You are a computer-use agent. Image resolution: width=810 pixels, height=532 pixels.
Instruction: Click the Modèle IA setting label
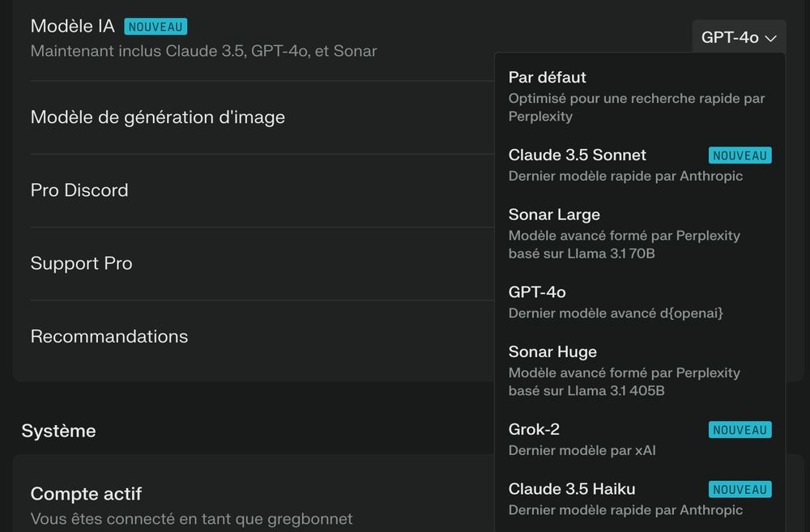point(72,26)
